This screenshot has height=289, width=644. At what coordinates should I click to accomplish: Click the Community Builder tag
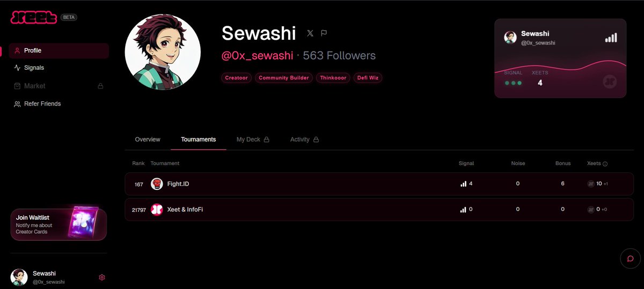(284, 78)
